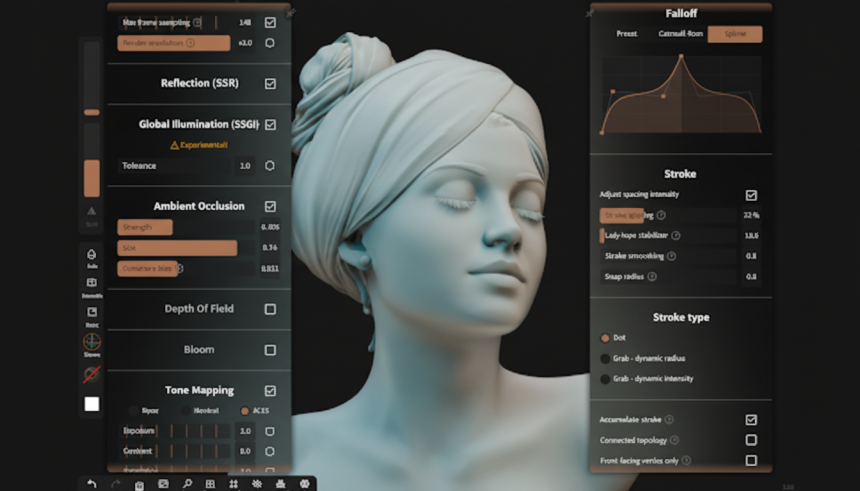Reset the Tolerance value icon
860x491 pixels.
270,166
